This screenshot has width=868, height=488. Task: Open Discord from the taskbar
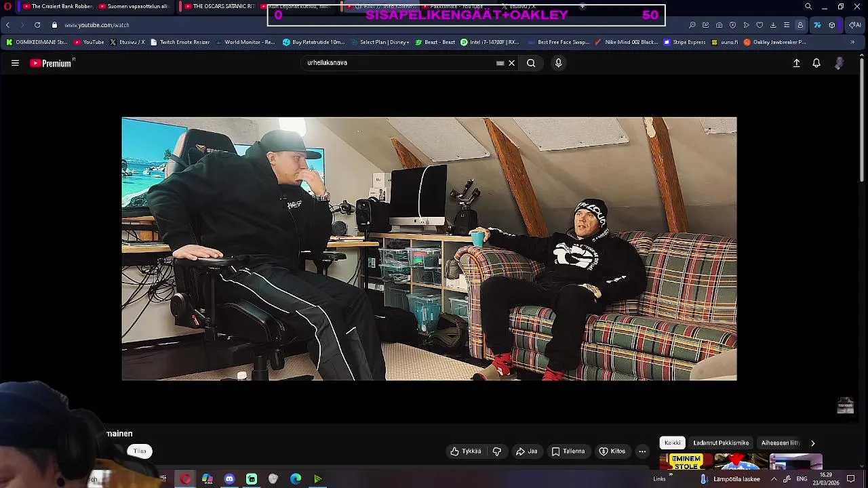(x=229, y=479)
